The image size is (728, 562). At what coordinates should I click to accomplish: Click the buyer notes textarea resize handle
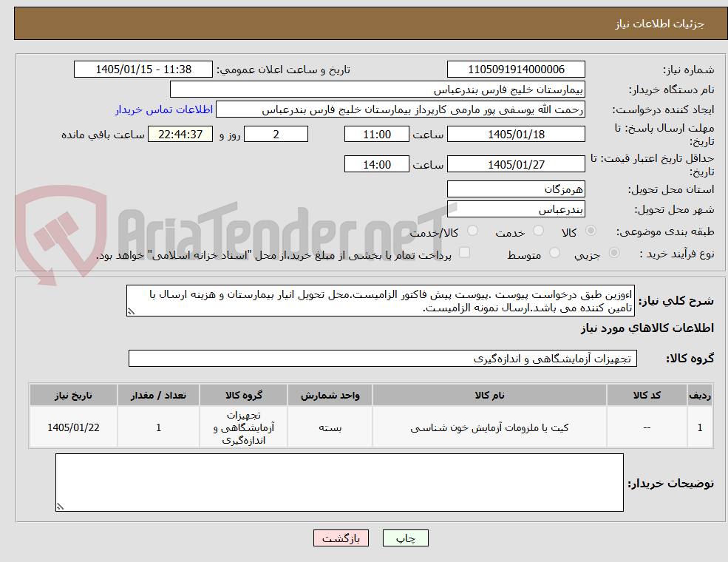pyautogui.click(x=60, y=507)
